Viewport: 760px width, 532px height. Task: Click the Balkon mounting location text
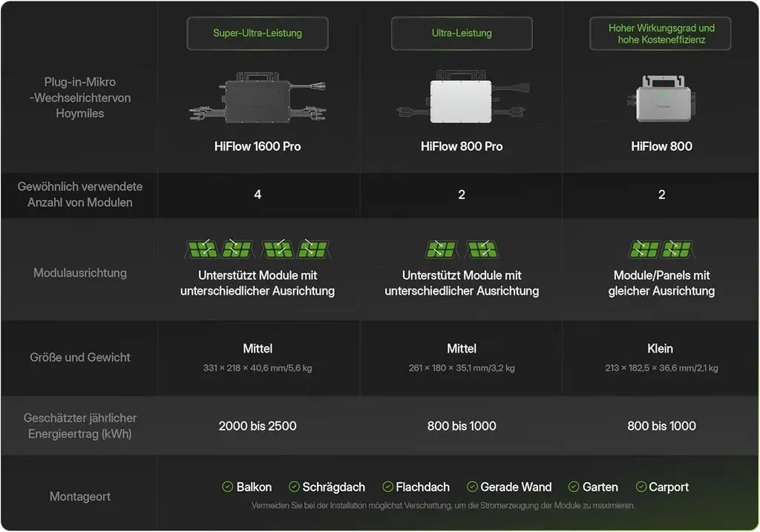click(254, 487)
